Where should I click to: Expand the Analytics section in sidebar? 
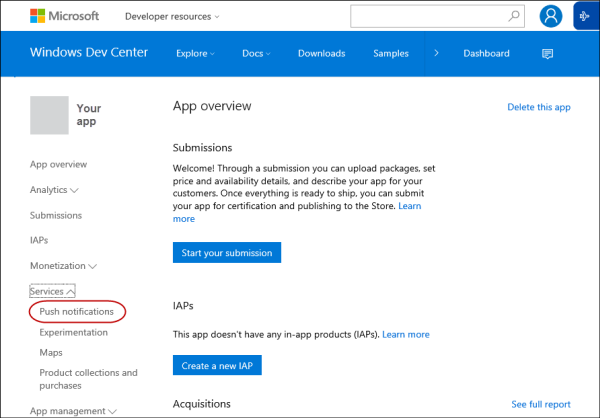pos(54,190)
